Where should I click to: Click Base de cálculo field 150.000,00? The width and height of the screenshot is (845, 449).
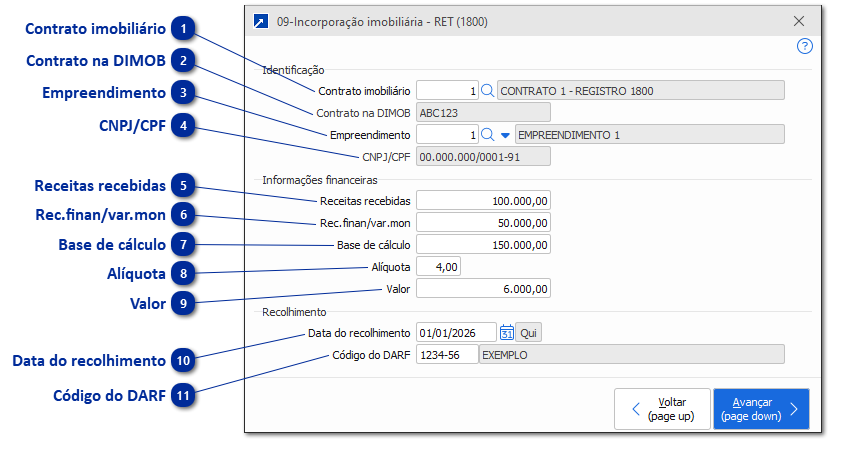(x=483, y=245)
